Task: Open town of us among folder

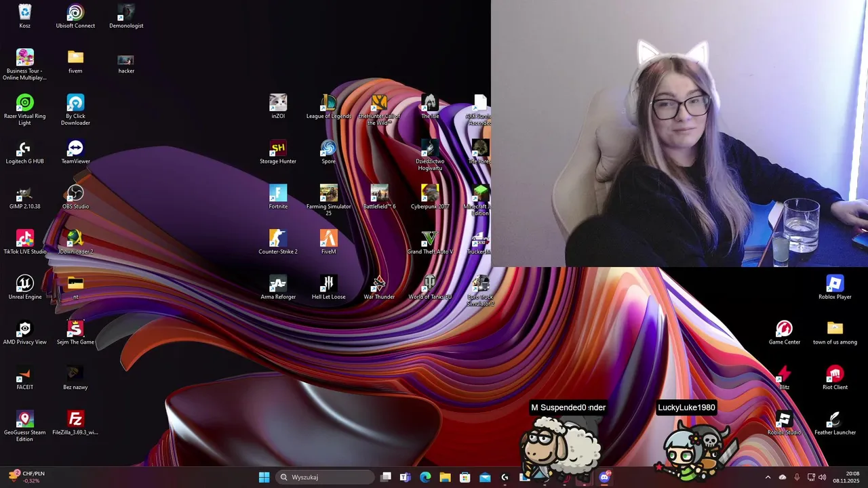Action: tap(835, 333)
